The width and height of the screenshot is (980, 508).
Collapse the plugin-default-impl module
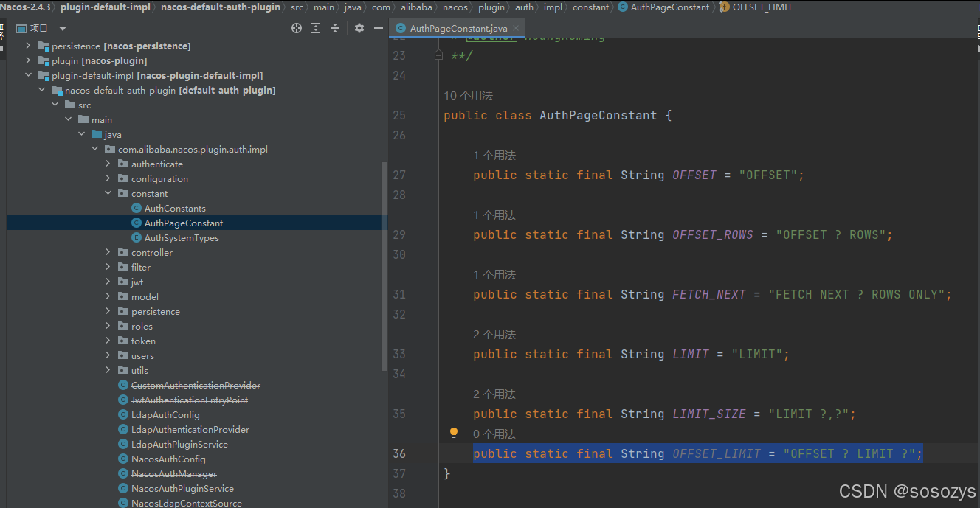click(x=29, y=75)
